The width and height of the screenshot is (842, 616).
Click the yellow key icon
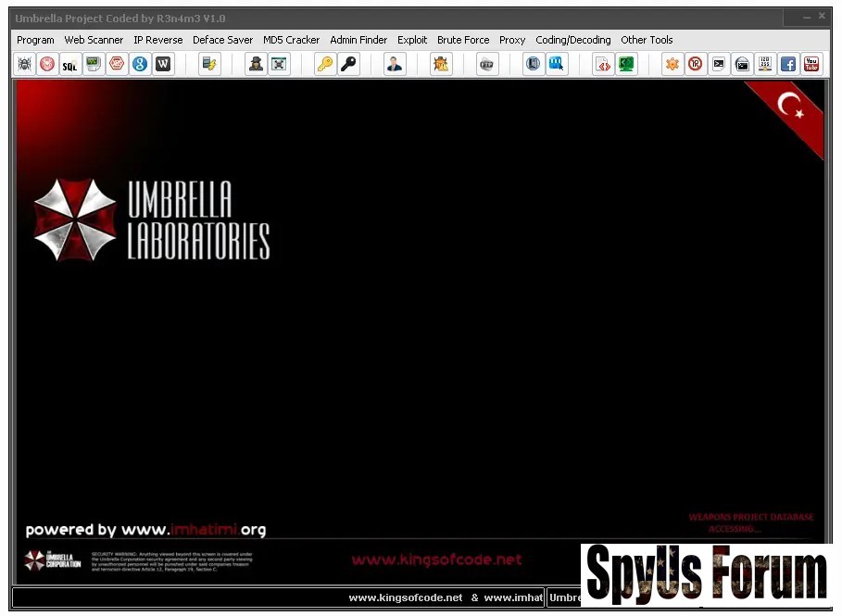pos(325,64)
